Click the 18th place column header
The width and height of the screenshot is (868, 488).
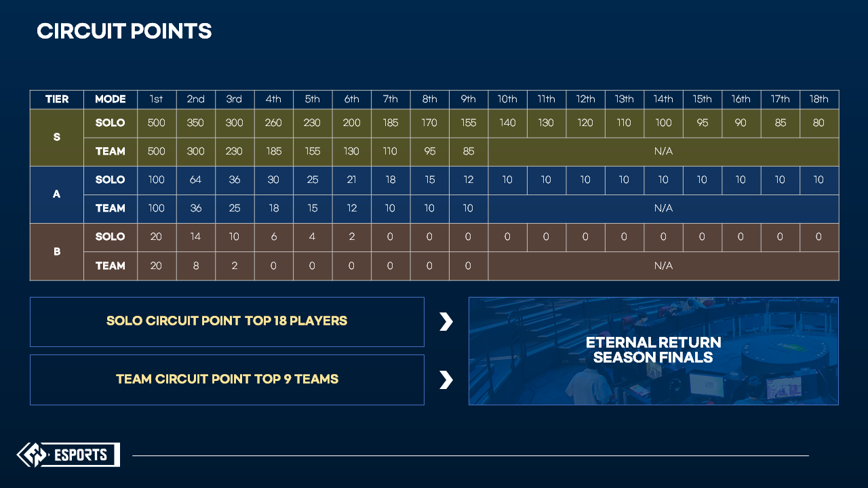[818, 99]
